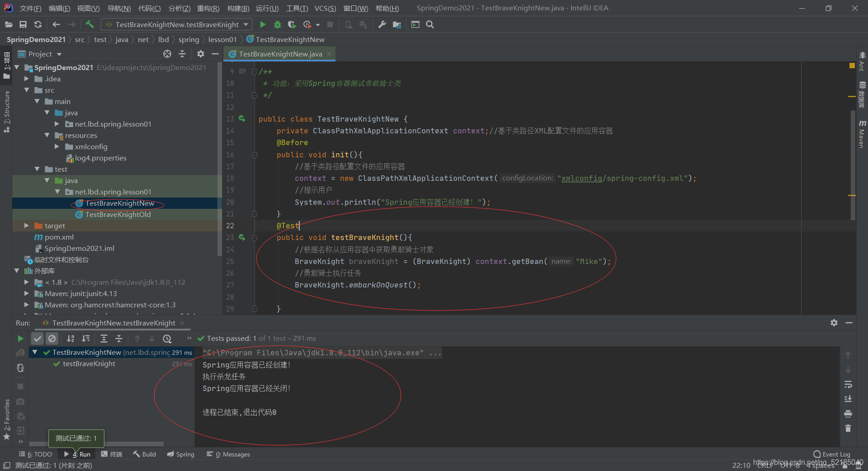
Task: Click the Open folder icon in main toolbar
Action: [9, 24]
